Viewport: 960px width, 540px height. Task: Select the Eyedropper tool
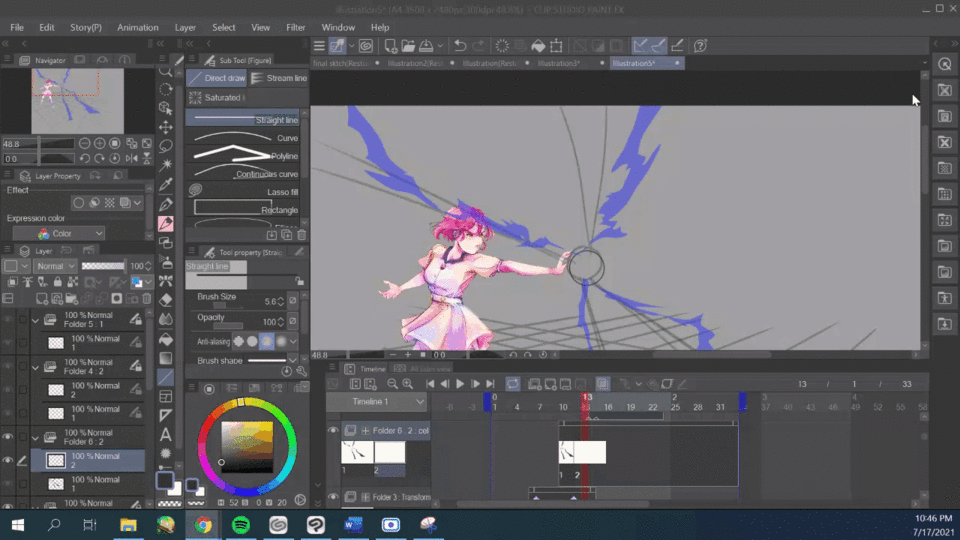[165, 184]
